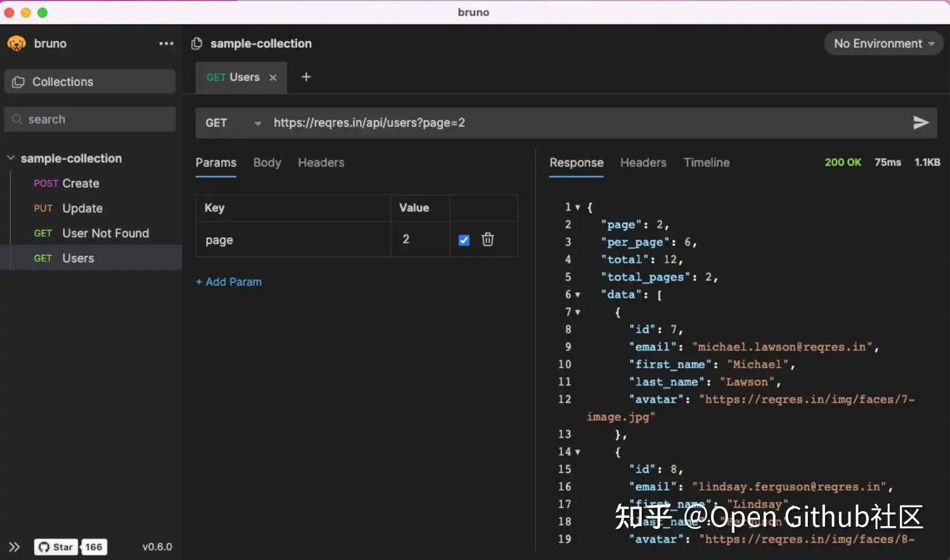Open the GET method dropdown
This screenshot has width=950, height=560.
(x=233, y=123)
